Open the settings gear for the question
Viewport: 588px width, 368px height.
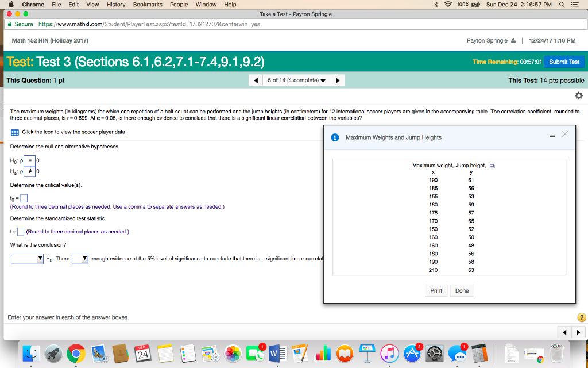(579, 96)
